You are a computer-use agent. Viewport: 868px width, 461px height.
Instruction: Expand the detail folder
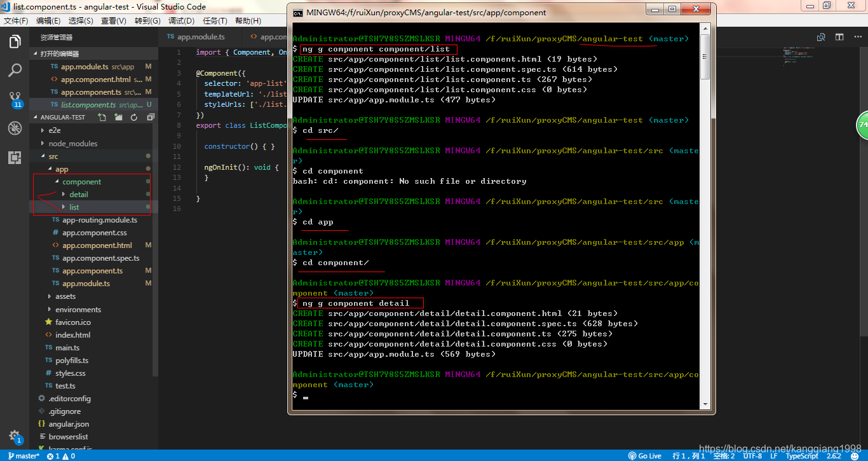tap(79, 195)
